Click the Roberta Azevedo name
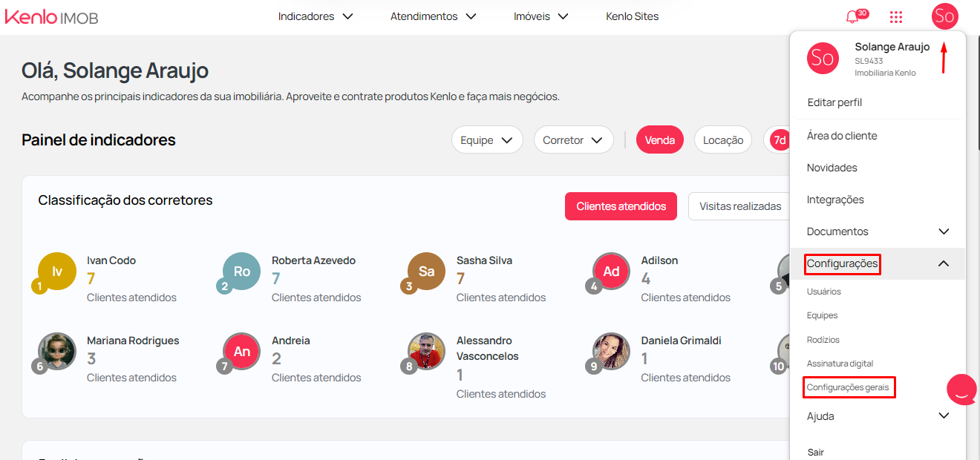 coord(313,260)
